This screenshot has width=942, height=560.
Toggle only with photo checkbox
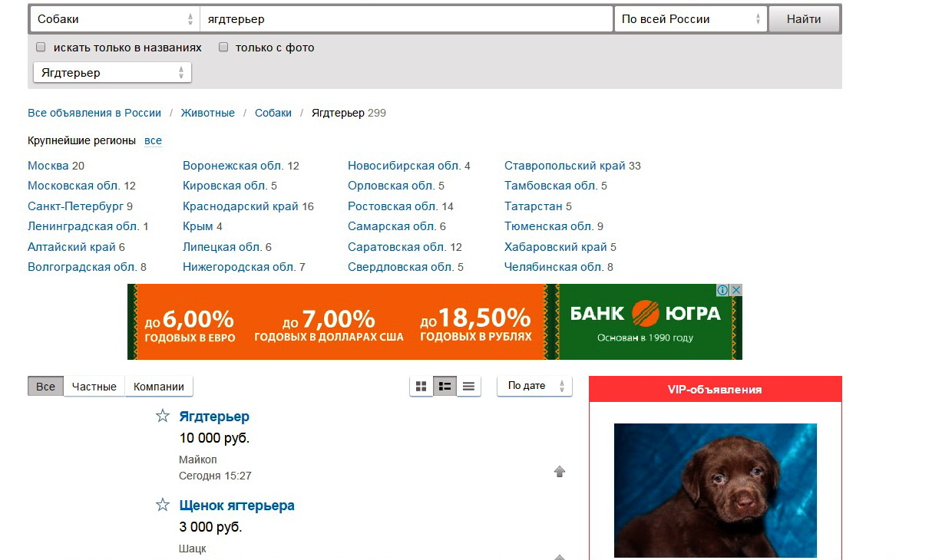coord(223,48)
